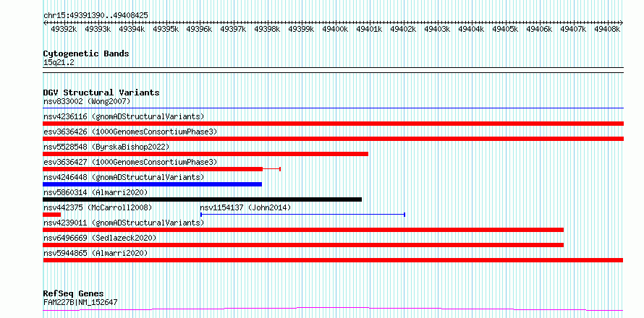Open nsv5528548 (ByrskaBishop2022) label
The width and height of the screenshot is (644, 318).
pos(106,147)
